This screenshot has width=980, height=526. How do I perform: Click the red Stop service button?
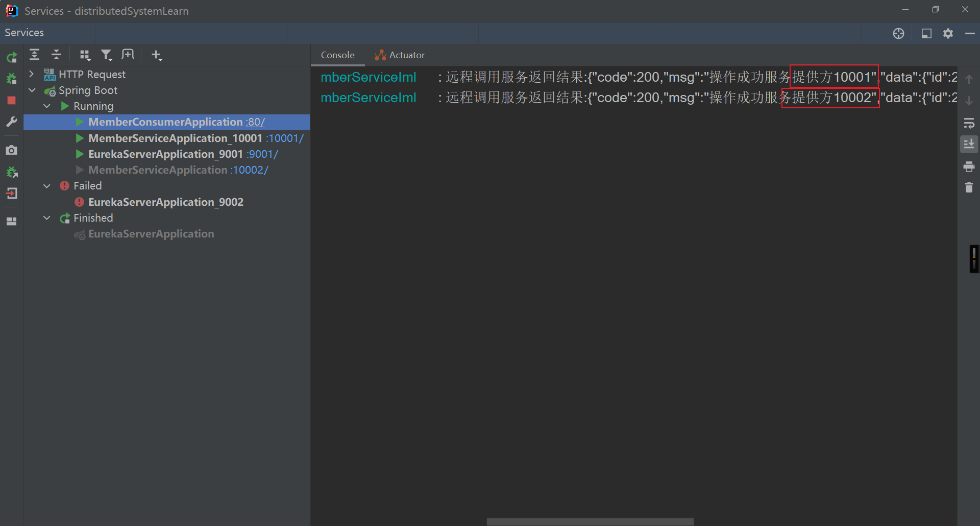click(12, 101)
